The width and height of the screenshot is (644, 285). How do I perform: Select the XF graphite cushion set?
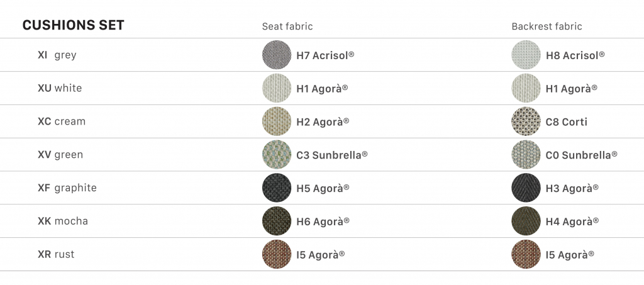point(67,188)
